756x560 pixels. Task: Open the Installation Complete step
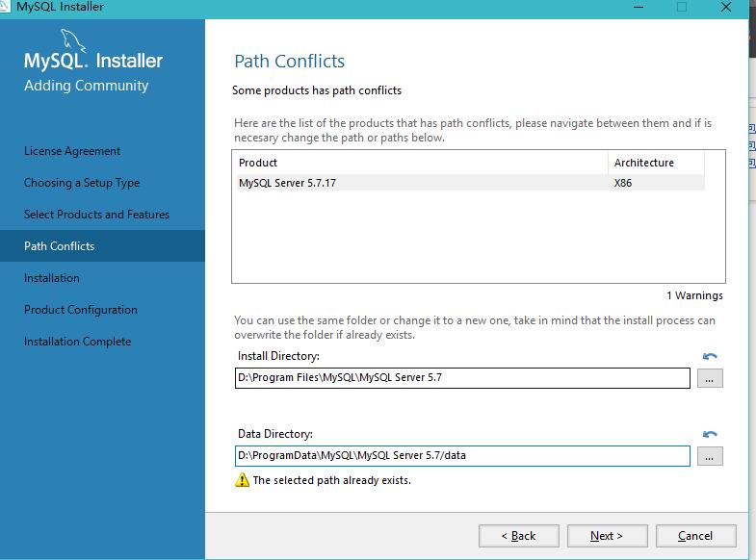pyautogui.click(x=78, y=342)
